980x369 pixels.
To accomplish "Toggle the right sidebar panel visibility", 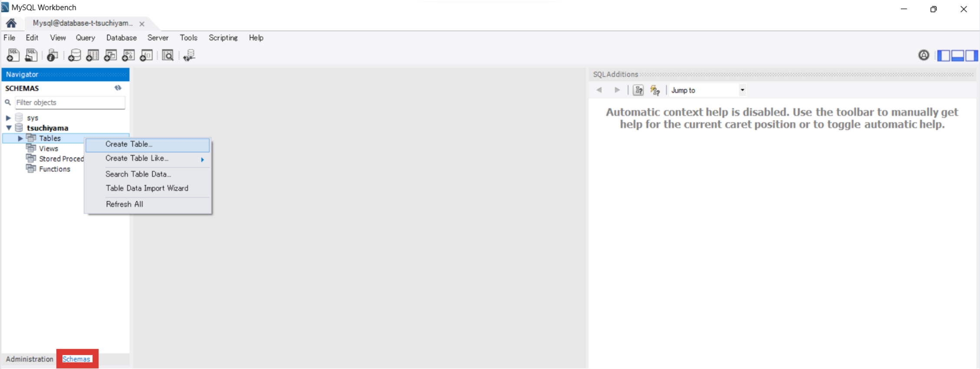I will click(x=971, y=56).
